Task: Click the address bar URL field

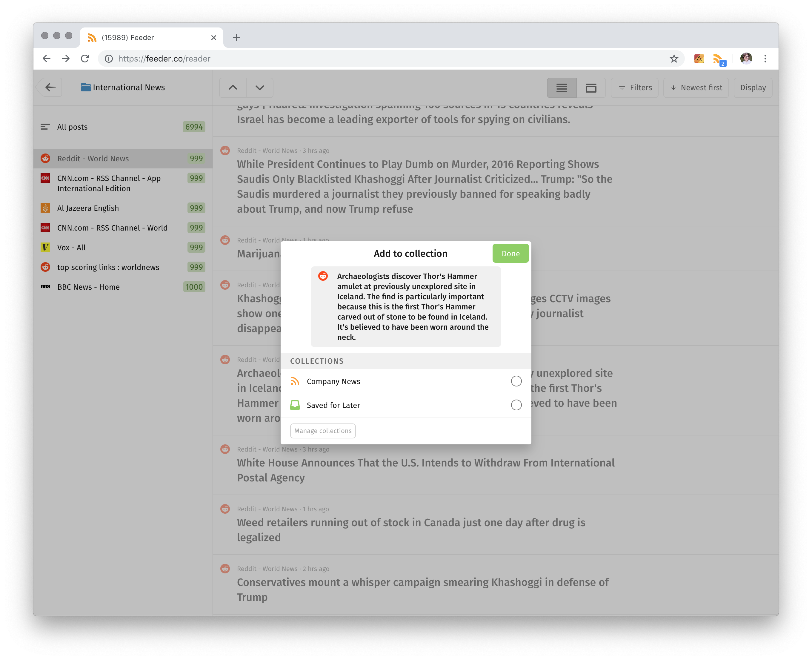Action: [x=391, y=59]
